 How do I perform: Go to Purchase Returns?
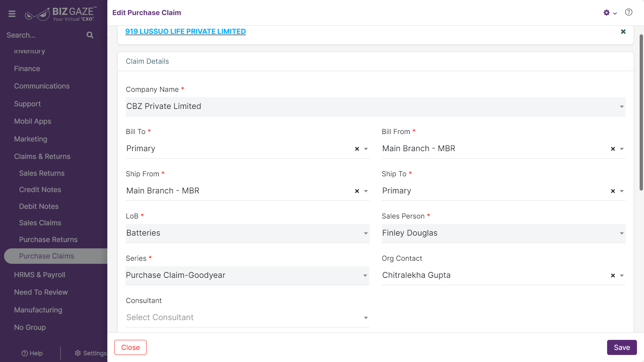coord(48,240)
